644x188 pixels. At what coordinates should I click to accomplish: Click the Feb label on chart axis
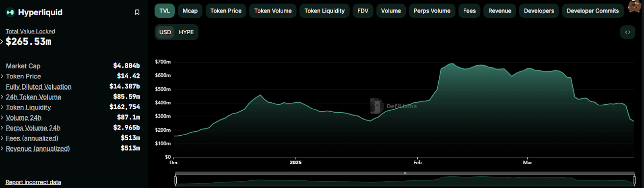(417, 163)
